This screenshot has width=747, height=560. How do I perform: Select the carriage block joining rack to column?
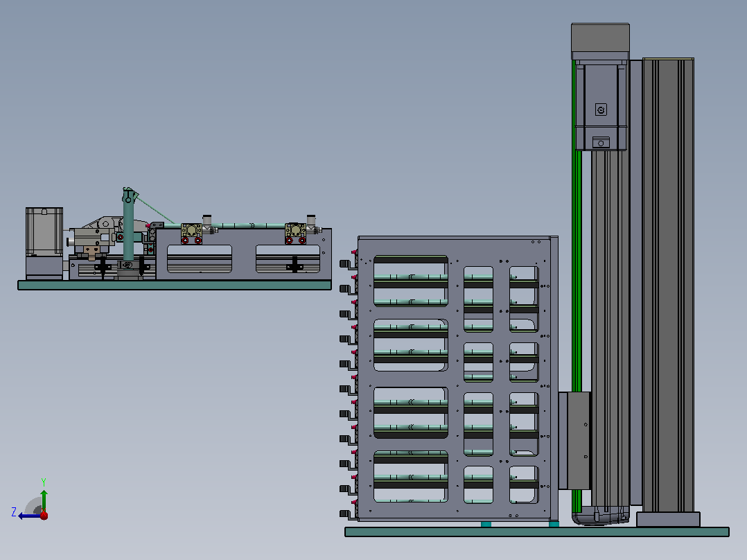574,441
